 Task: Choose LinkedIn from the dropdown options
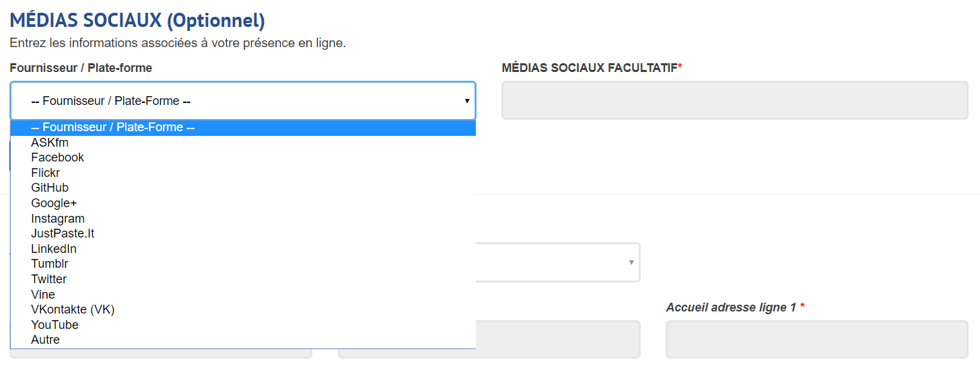point(54,249)
